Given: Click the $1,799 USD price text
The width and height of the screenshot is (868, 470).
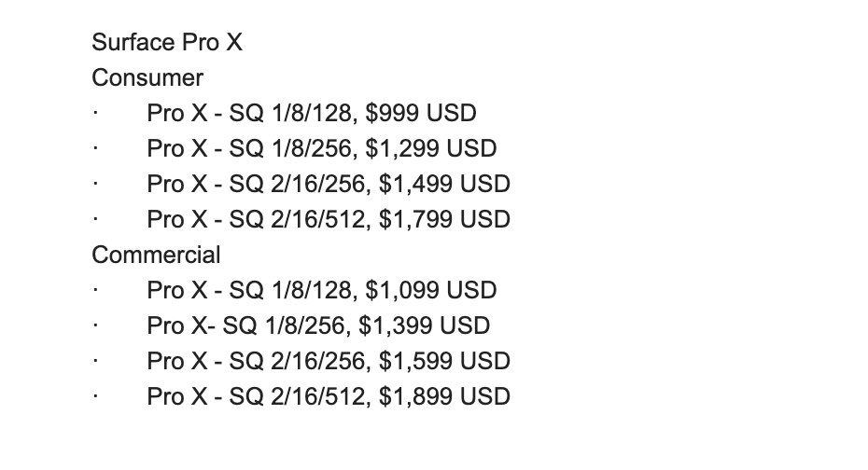Looking at the screenshot, I should 444,219.
